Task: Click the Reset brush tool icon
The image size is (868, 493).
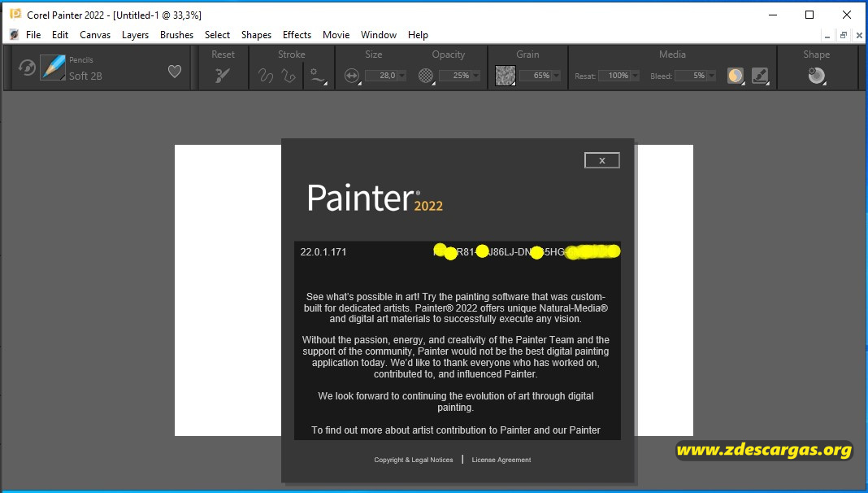Action: [x=223, y=76]
